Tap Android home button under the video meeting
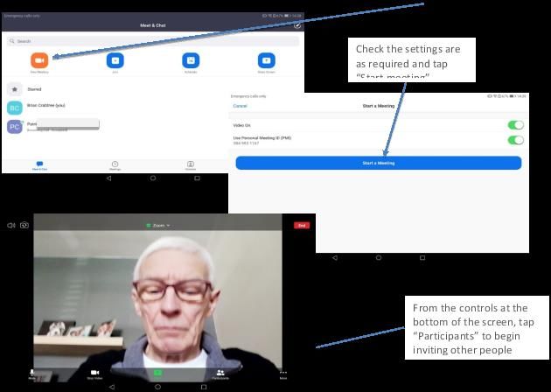This screenshot has height=392, width=551. [157, 387]
